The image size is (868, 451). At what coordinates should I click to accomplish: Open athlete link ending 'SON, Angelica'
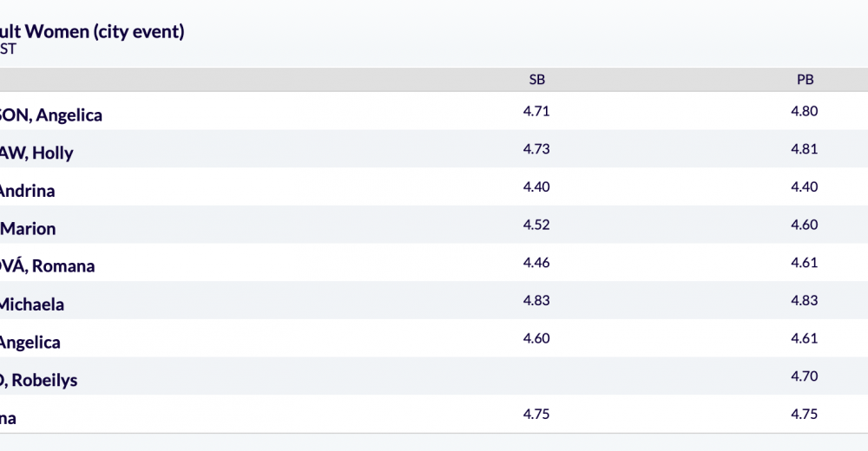(x=50, y=115)
